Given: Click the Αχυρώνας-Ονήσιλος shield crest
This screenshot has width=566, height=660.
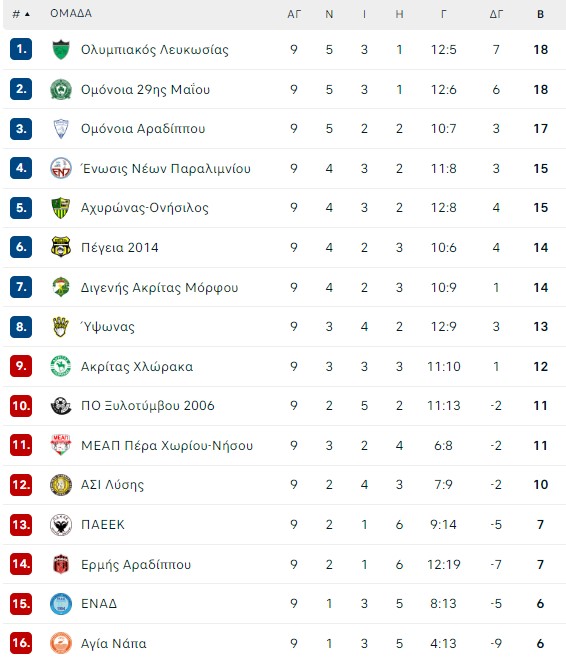Looking at the screenshot, I should coord(61,208).
